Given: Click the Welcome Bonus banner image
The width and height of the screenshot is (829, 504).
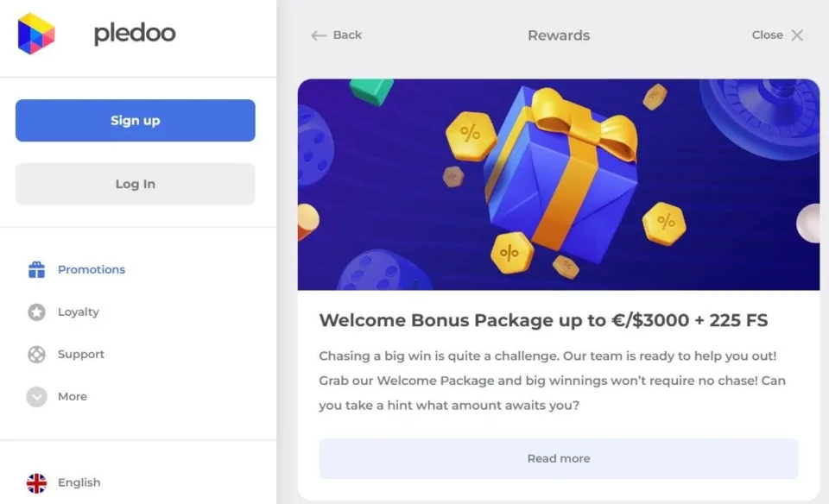Looking at the screenshot, I should tap(558, 185).
